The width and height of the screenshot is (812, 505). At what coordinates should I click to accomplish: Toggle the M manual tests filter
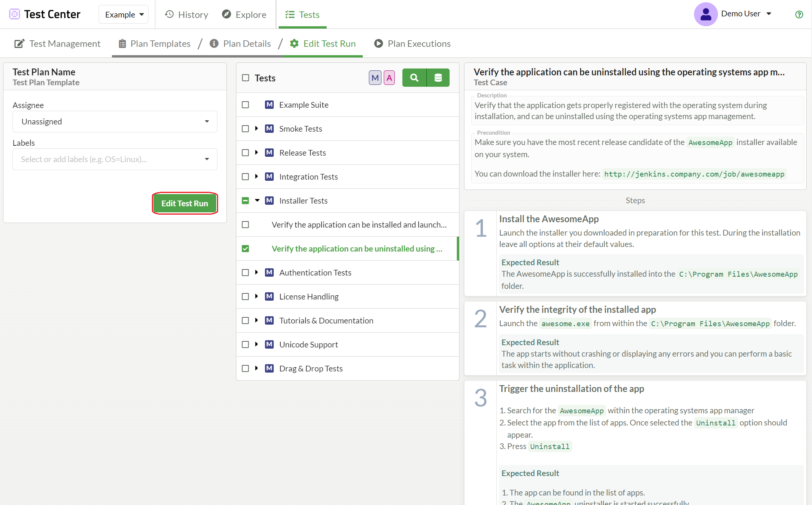point(375,78)
